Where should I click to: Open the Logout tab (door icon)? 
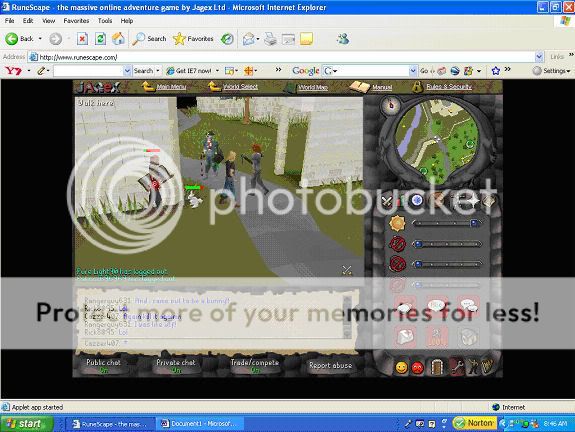coord(437,367)
